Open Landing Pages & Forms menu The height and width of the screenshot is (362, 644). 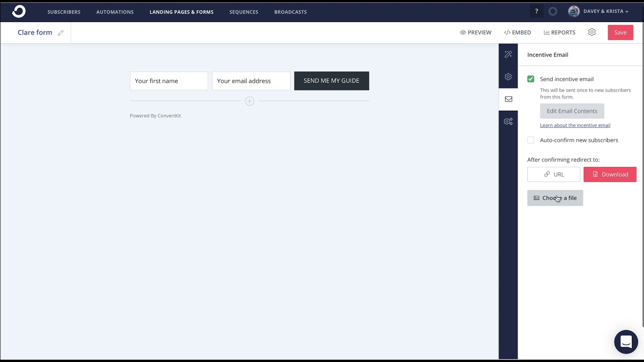pyautogui.click(x=182, y=12)
